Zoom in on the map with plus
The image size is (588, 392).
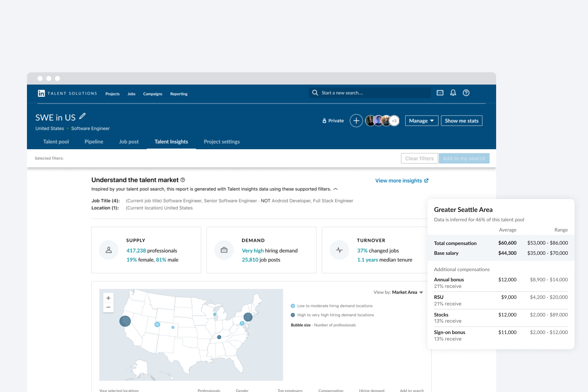(108, 298)
